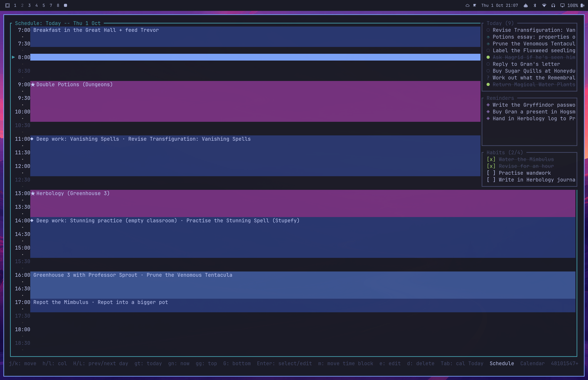The image size is (588, 380).
Task: Switch to the Schedule tab in the footer
Action: click(502, 364)
